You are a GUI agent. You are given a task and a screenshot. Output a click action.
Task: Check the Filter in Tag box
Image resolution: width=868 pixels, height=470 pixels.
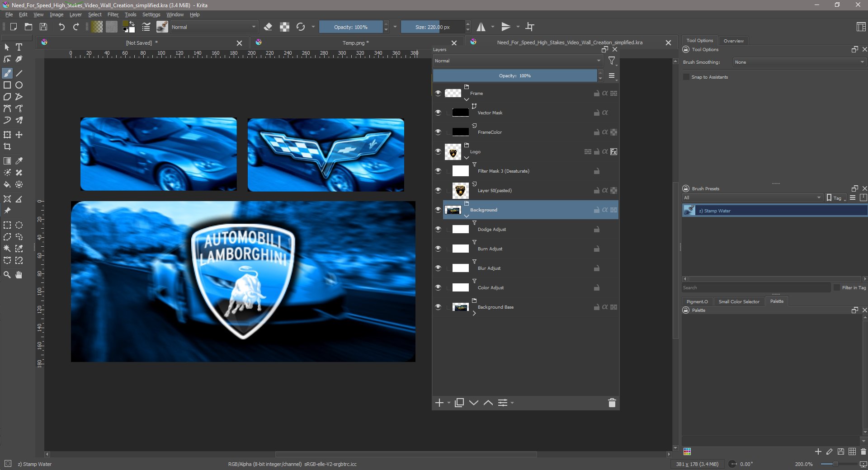(837, 287)
